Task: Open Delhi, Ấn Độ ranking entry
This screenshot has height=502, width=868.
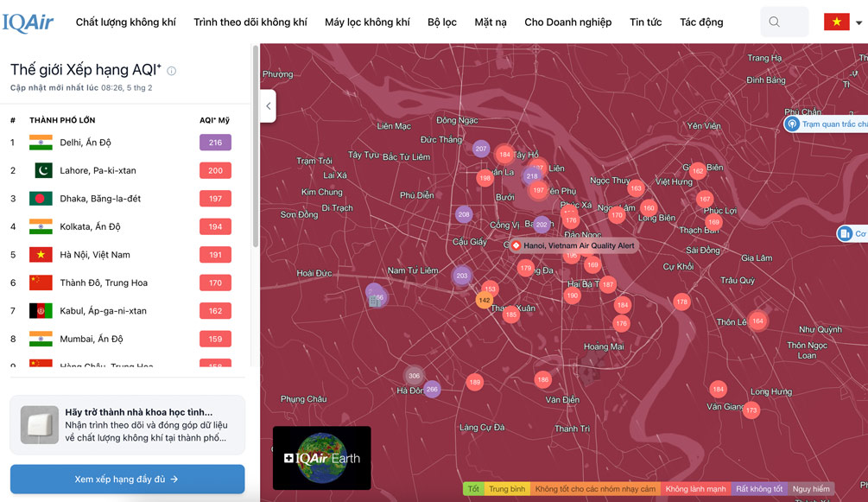Action: [86, 143]
